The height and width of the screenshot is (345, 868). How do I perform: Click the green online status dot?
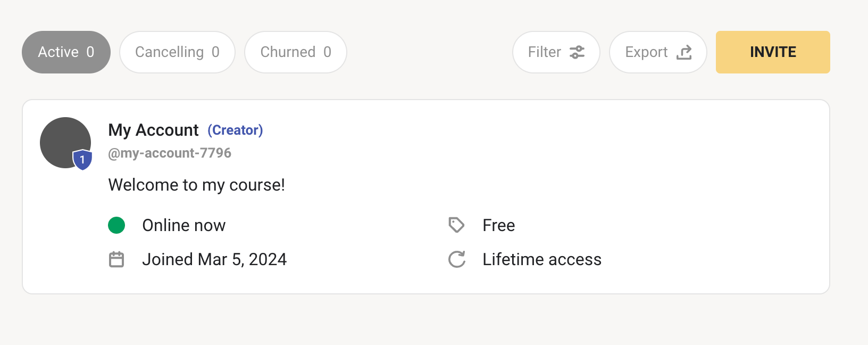click(x=116, y=225)
